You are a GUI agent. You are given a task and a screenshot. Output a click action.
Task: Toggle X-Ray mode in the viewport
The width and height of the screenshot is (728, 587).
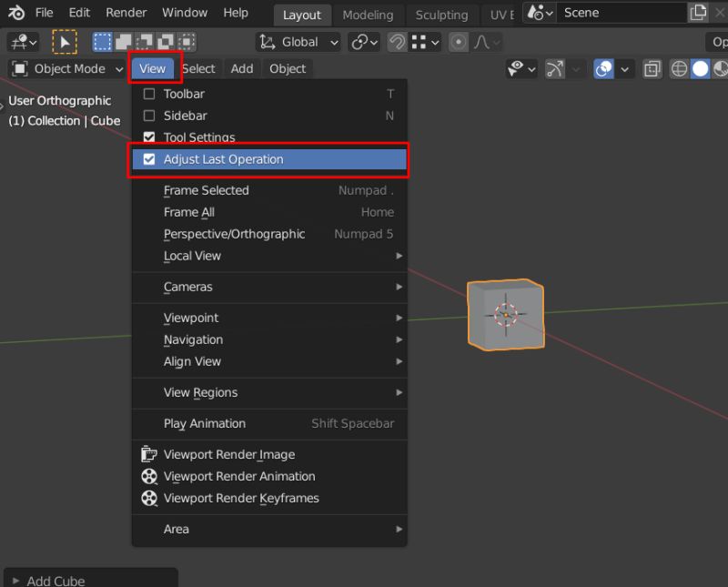pos(652,69)
